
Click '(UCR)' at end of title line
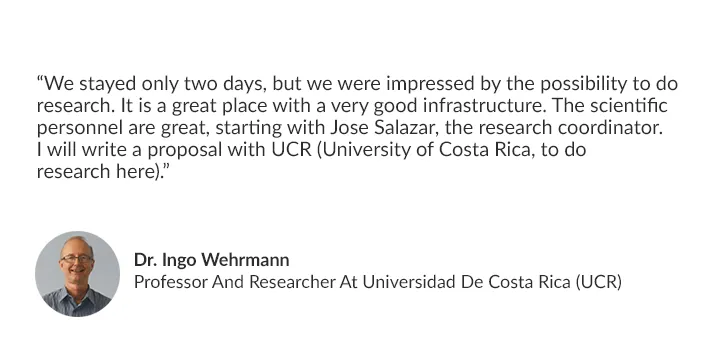tap(599, 282)
